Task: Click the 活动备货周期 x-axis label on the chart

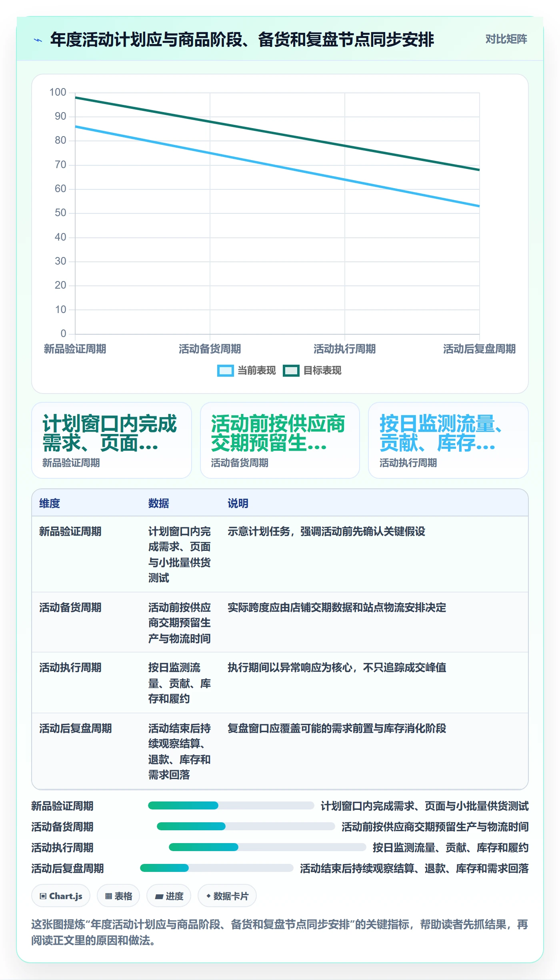Action: click(x=210, y=349)
